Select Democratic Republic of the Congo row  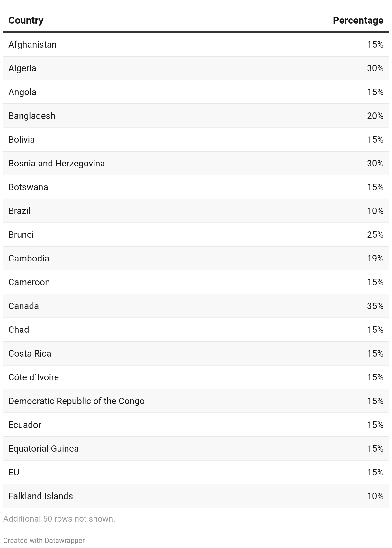click(196, 401)
